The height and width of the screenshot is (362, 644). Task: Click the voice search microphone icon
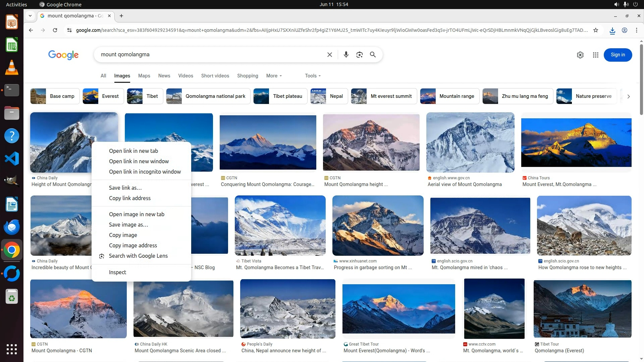[x=346, y=55]
